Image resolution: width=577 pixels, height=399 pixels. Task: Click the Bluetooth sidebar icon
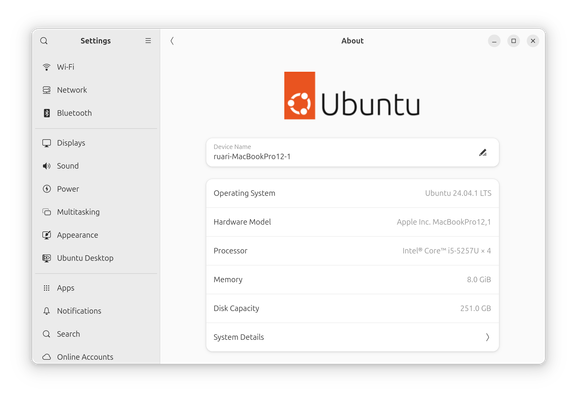[x=47, y=113]
